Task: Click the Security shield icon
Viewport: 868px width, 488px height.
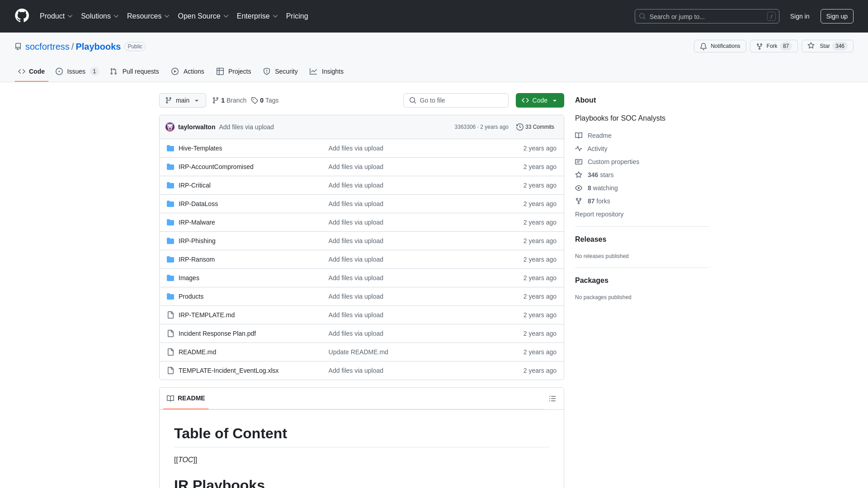Action: click(x=266, y=71)
